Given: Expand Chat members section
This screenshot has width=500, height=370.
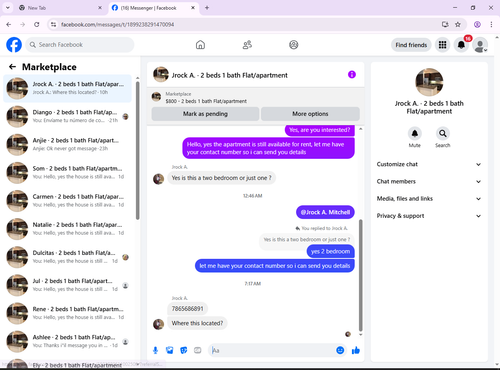Looking at the screenshot, I should coord(429,182).
